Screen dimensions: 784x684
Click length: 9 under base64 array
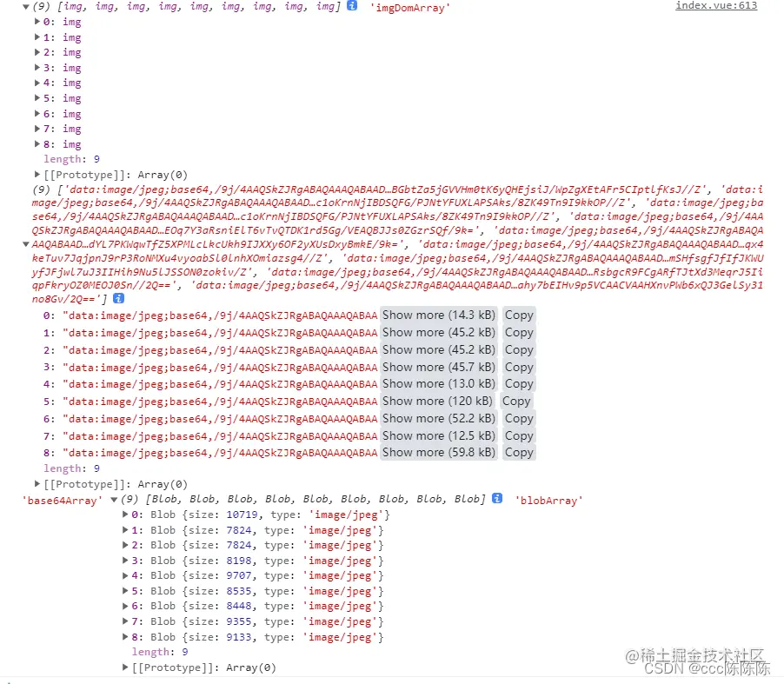click(x=71, y=468)
